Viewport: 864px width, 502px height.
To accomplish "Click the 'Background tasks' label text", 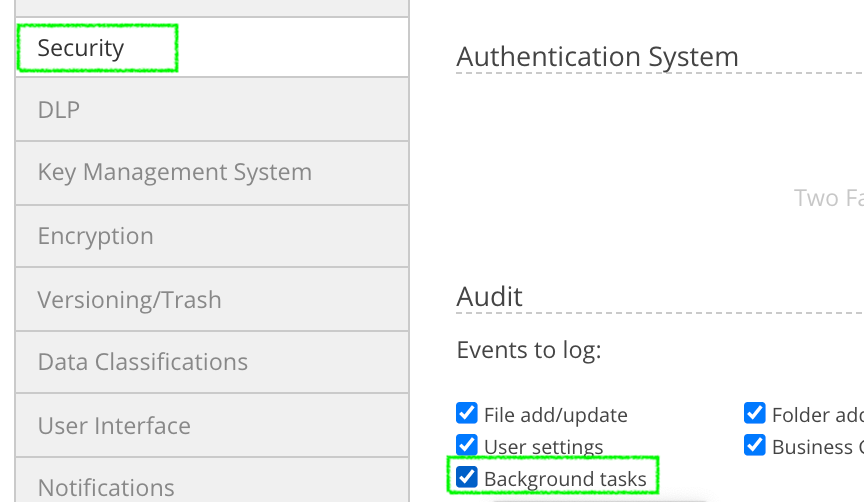I will [565, 479].
